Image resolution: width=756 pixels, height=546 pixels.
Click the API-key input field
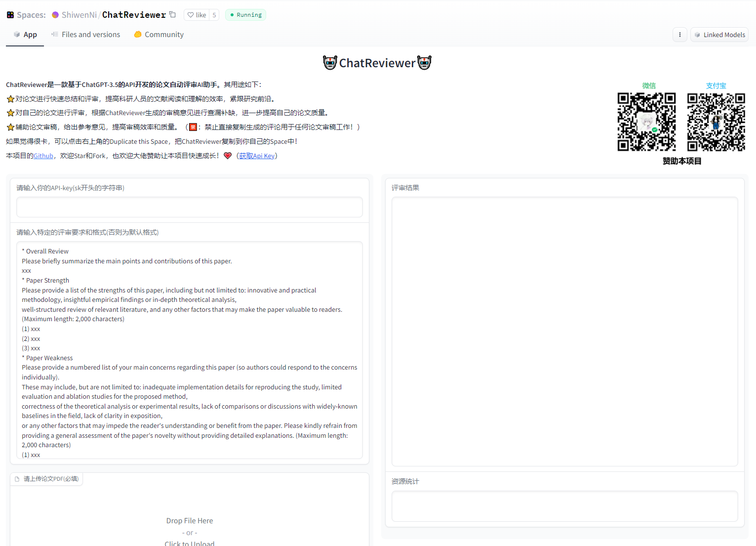[190, 207]
